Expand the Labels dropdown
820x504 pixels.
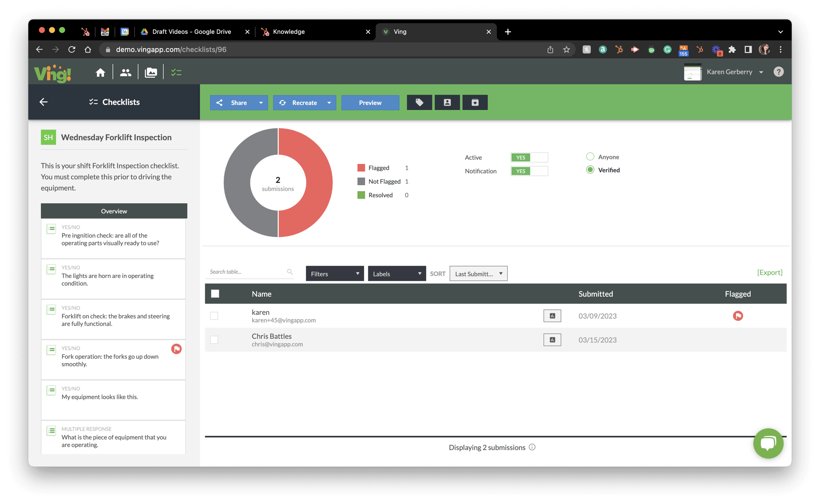point(397,273)
